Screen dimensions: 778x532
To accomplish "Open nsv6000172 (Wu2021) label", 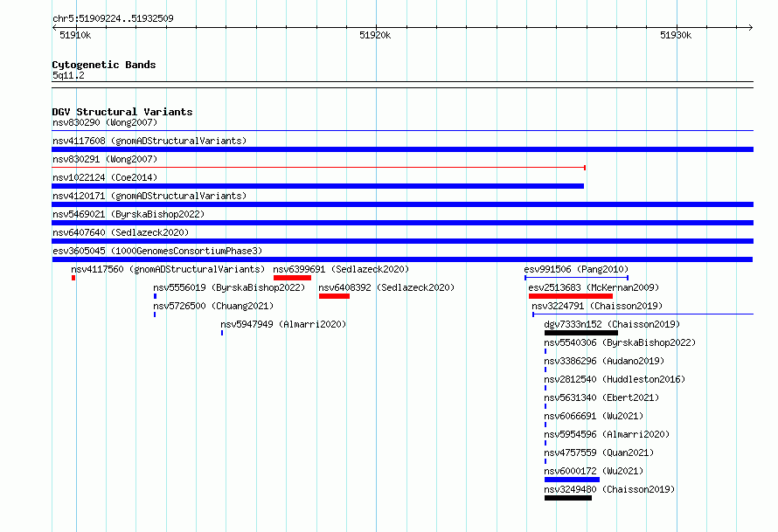I will pos(594,471).
